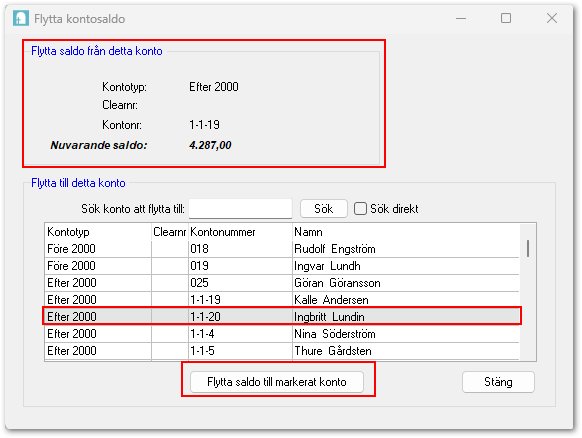Screen dimensions: 582x438
Task: Select the Thure Gårdsten account row
Action: (x=282, y=351)
